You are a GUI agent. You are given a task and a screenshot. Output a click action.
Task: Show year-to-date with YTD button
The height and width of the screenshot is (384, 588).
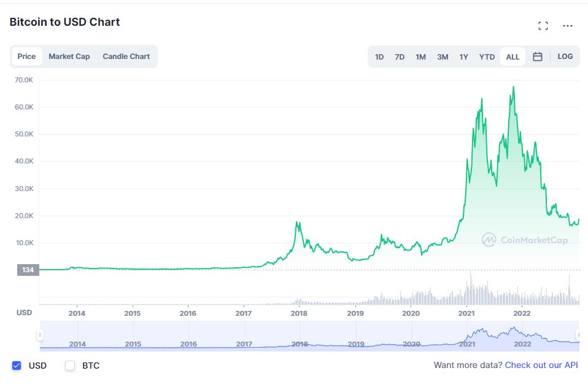click(x=487, y=57)
